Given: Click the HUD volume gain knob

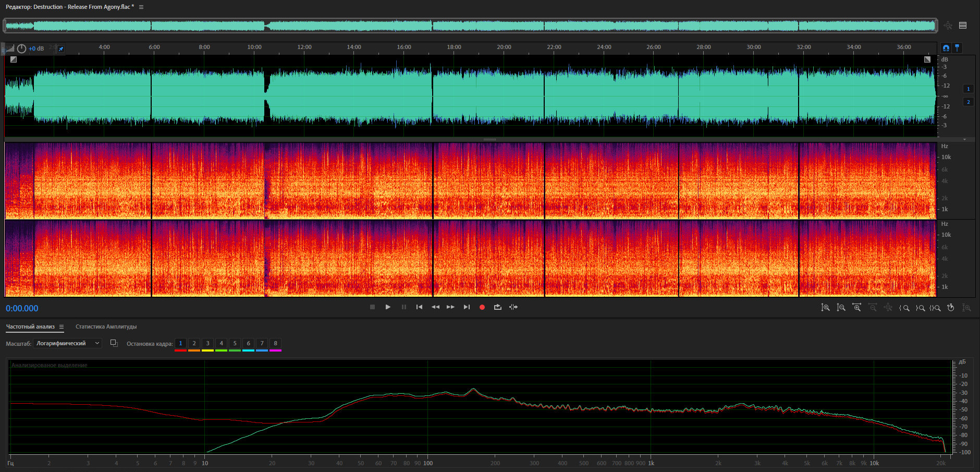Looking at the screenshot, I should [21, 49].
